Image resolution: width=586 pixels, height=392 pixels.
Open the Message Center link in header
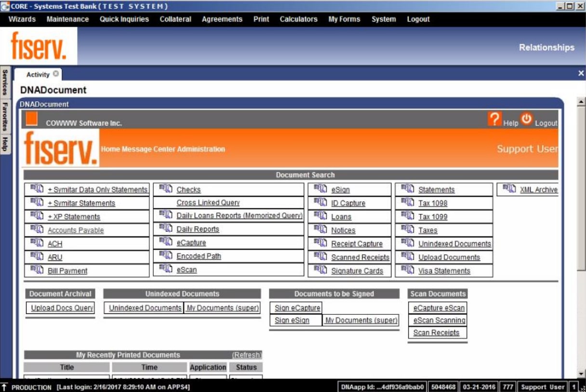[149, 149]
